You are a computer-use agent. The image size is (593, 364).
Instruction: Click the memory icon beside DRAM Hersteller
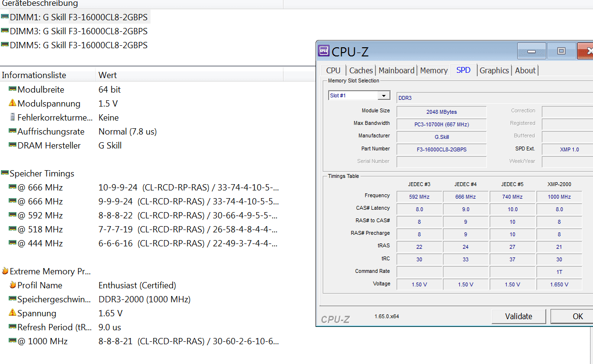tap(13, 145)
